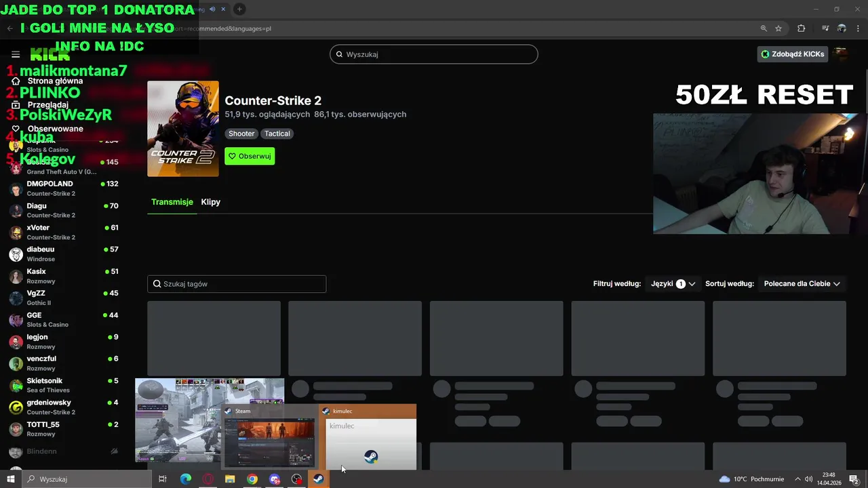Open the weather widget 10°C Pochmurnie
Screen dimensions: 868x488
tap(751, 479)
